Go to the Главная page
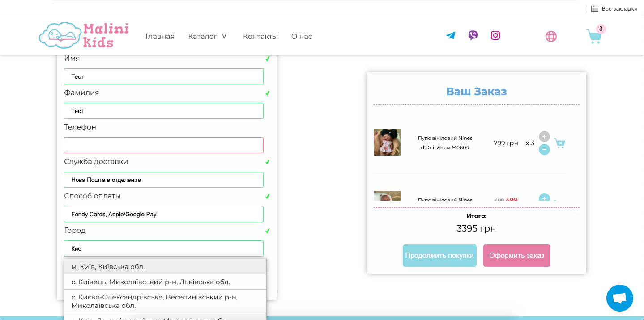 click(160, 36)
